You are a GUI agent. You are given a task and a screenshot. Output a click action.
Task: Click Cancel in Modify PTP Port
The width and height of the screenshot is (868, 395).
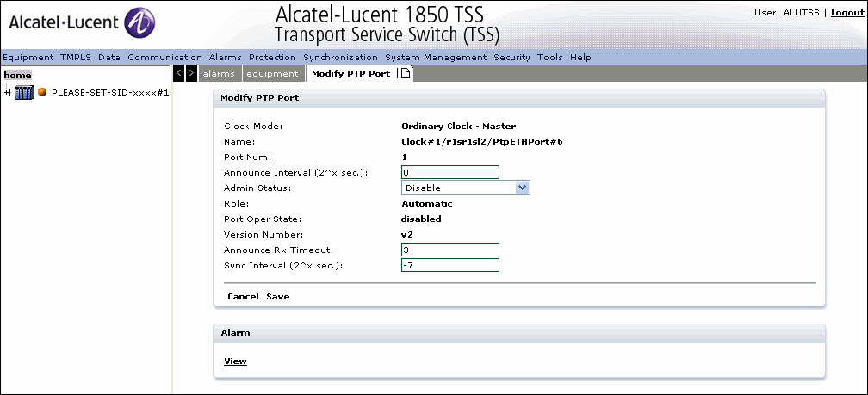click(243, 297)
